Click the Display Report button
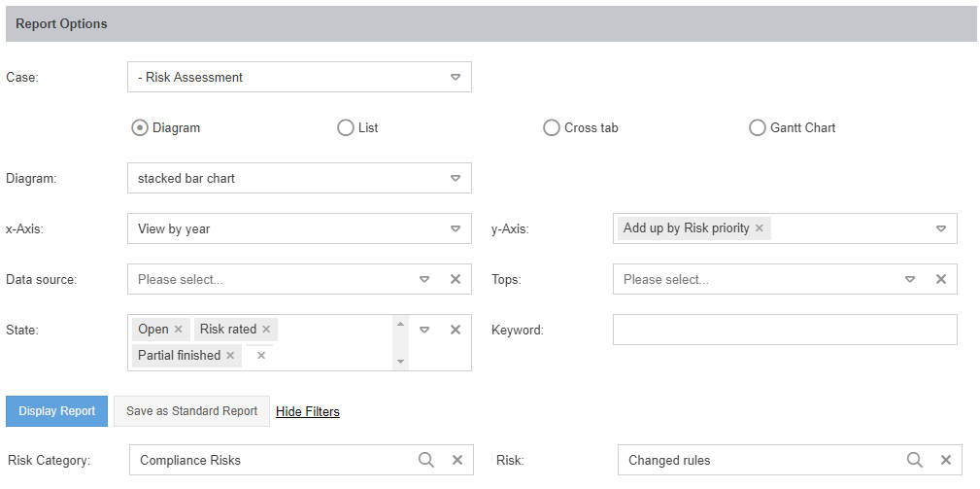Screen dimensions: 980x489 coord(56,411)
